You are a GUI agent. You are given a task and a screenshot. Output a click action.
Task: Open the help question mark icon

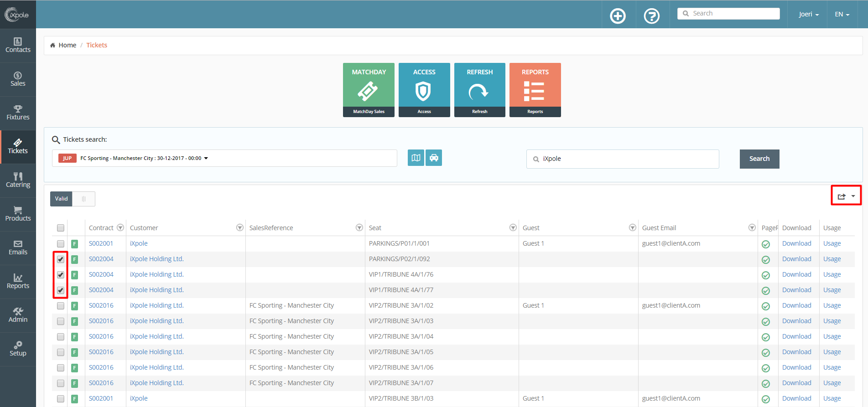(x=652, y=16)
